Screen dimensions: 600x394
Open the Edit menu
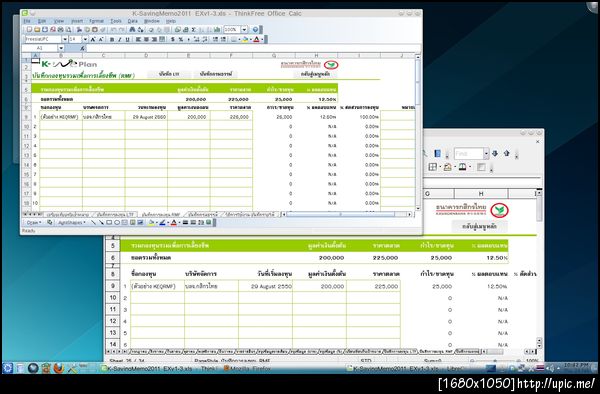pyautogui.click(x=42, y=21)
